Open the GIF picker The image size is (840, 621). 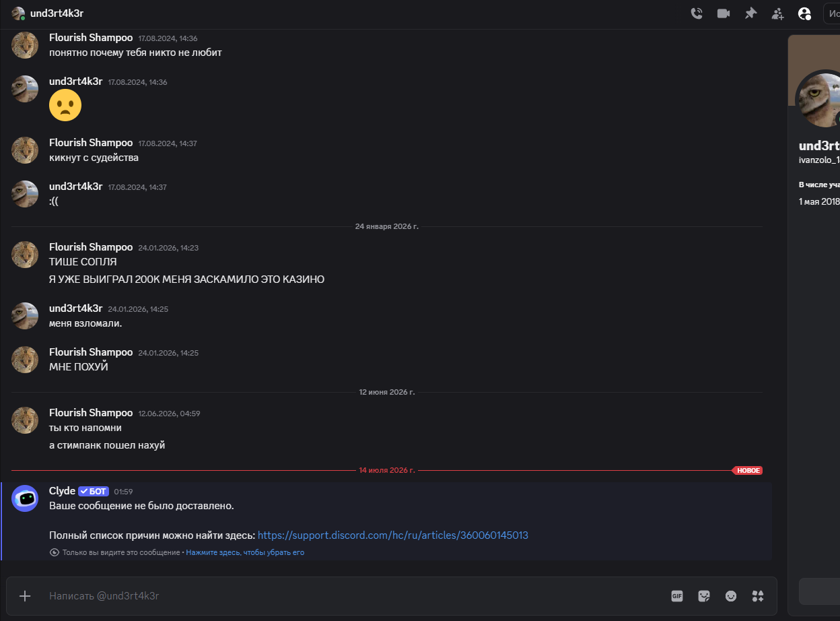tap(677, 596)
